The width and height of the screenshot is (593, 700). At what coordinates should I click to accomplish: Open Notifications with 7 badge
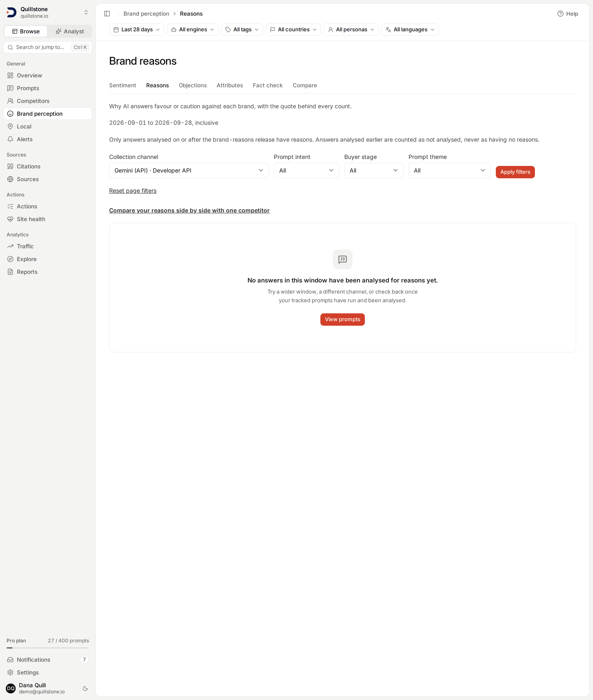pyautogui.click(x=48, y=660)
